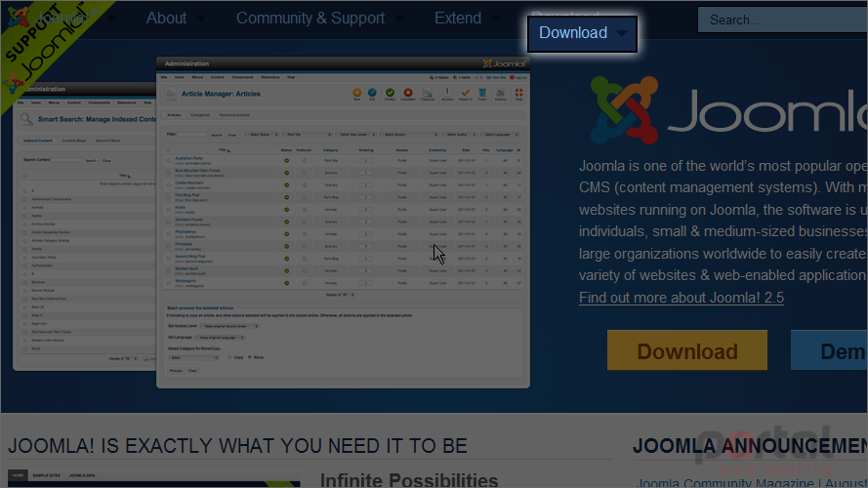Click the sample site thumbnail under the heading
868x488 pixels.
[x=154, y=479]
